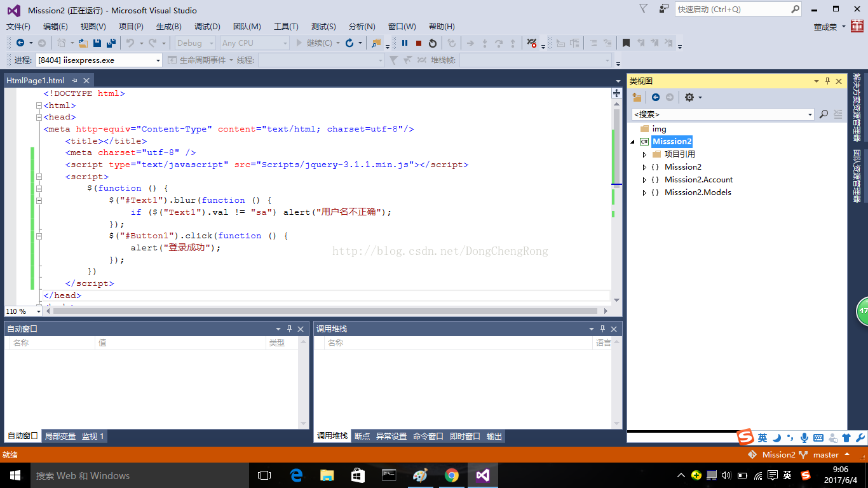Click the Open File folder icon

(x=83, y=43)
